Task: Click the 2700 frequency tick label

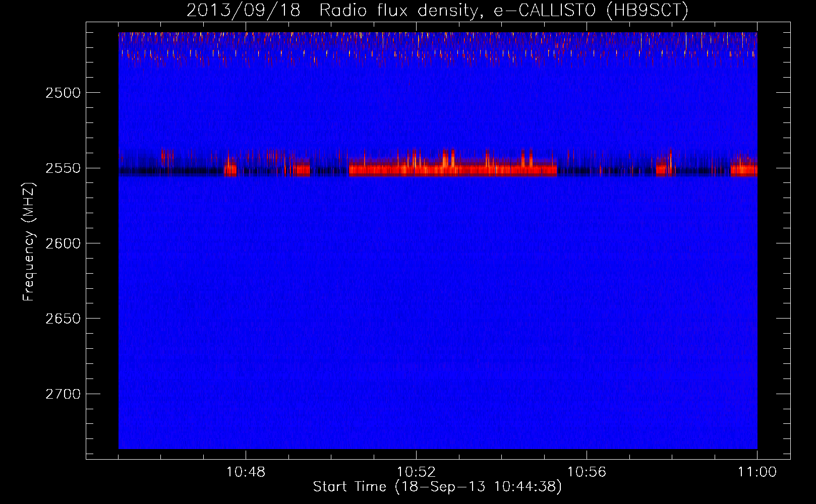Action: point(63,394)
